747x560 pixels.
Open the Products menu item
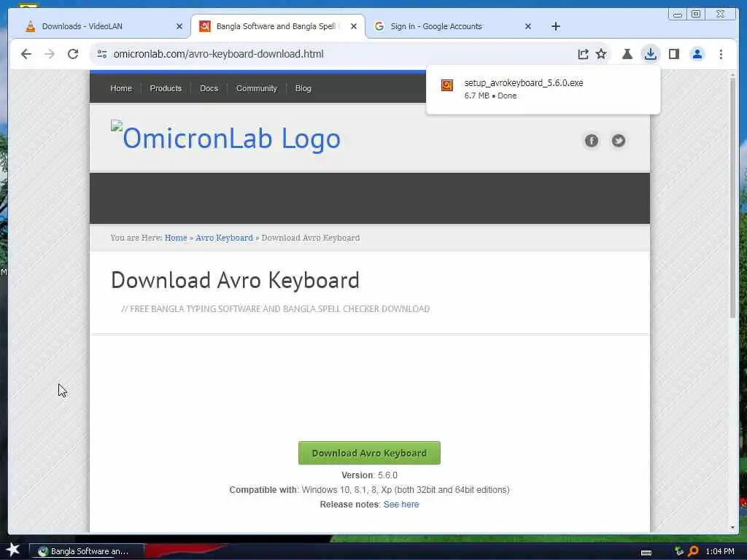[x=166, y=88]
